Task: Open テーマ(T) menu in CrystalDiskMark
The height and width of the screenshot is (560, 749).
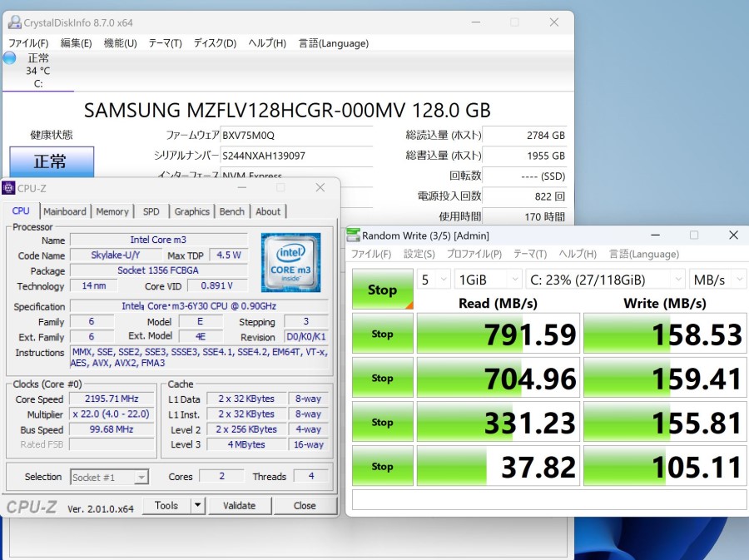Action: coord(530,254)
